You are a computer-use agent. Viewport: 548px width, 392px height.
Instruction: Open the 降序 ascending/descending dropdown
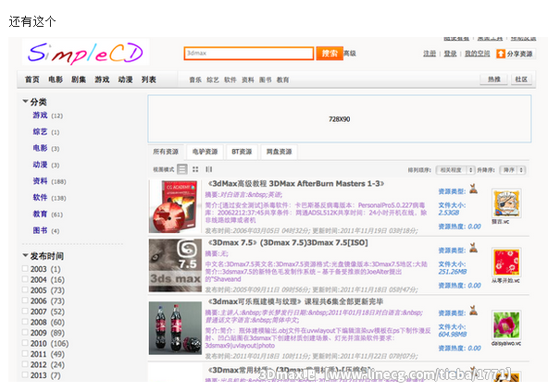tap(512, 170)
